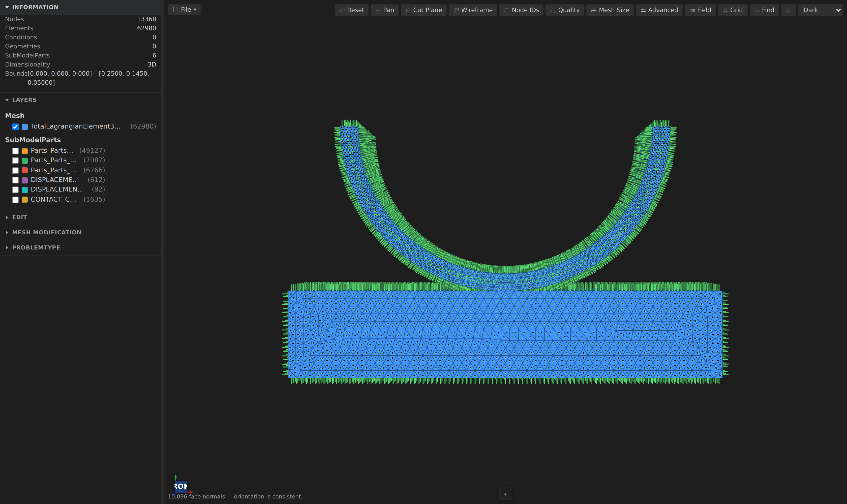Toggle the Grid overlay

click(x=733, y=10)
